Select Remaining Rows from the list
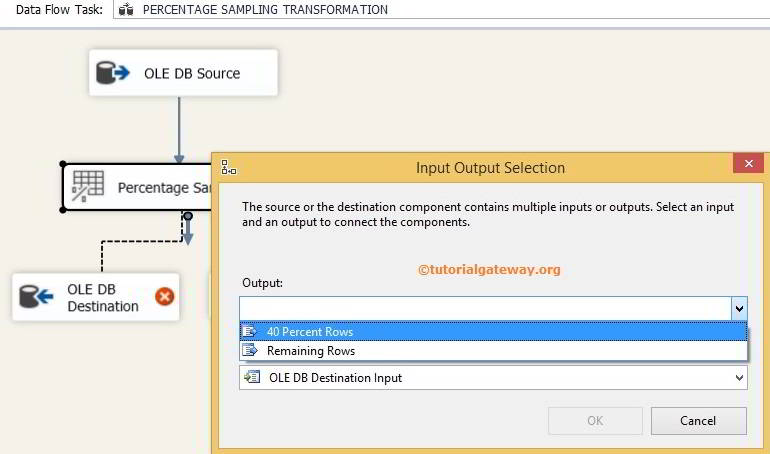The height and width of the screenshot is (454, 770). [x=494, y=350]
